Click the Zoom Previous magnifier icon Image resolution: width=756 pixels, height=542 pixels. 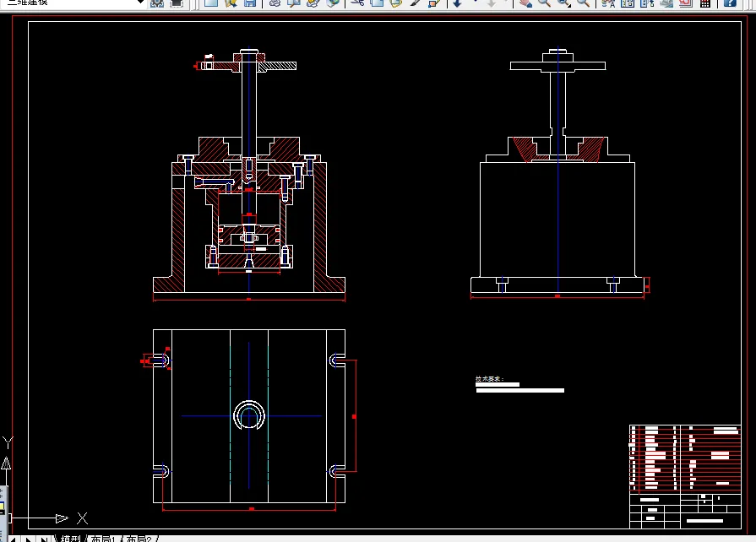click(583, 3)
